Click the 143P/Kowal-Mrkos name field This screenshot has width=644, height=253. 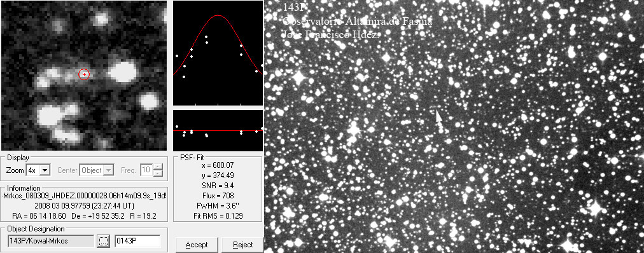51,241
